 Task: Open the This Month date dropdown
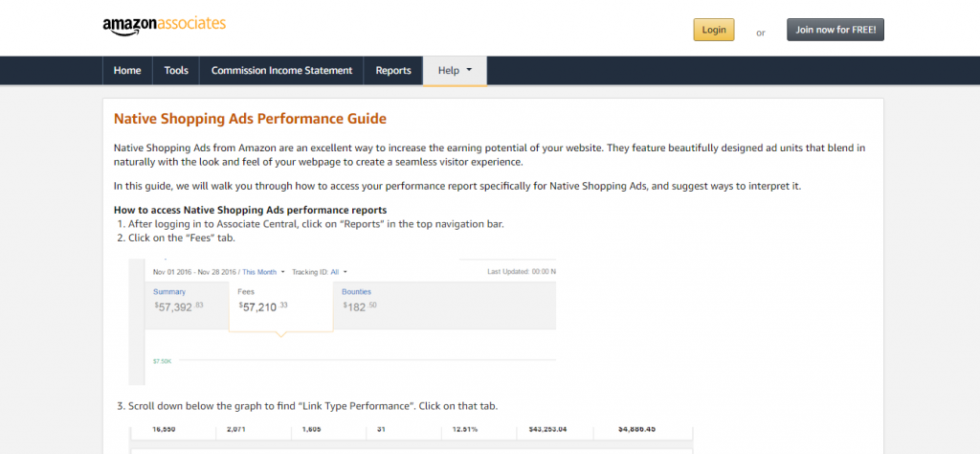[x=264, y=272]
